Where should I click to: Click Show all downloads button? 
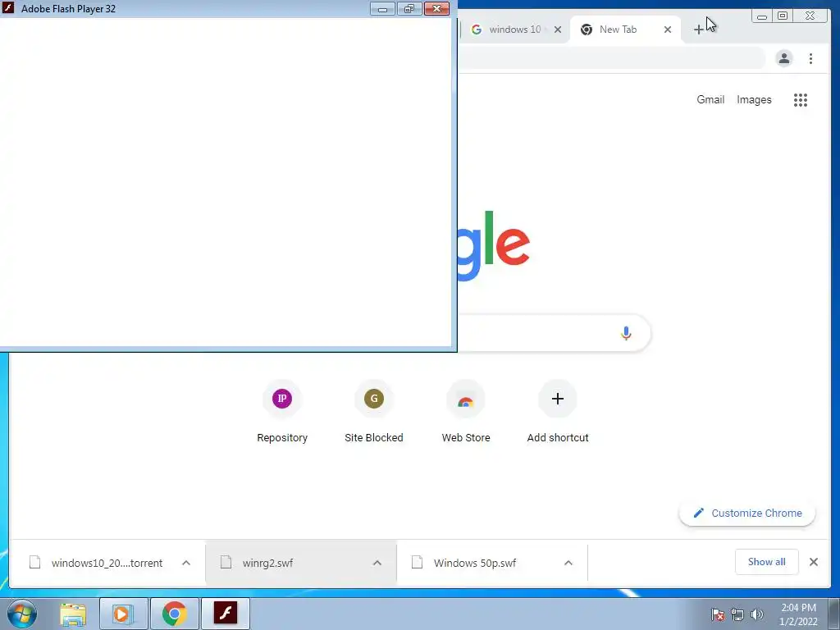coord(767,562)
